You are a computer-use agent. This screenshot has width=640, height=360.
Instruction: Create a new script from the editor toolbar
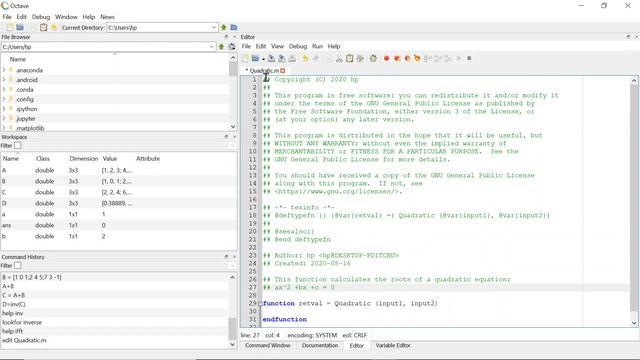(245, 58)
